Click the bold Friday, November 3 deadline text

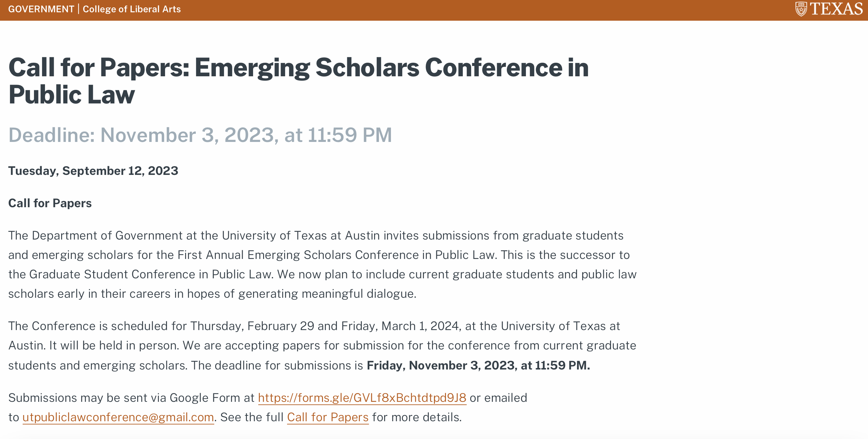478,365
